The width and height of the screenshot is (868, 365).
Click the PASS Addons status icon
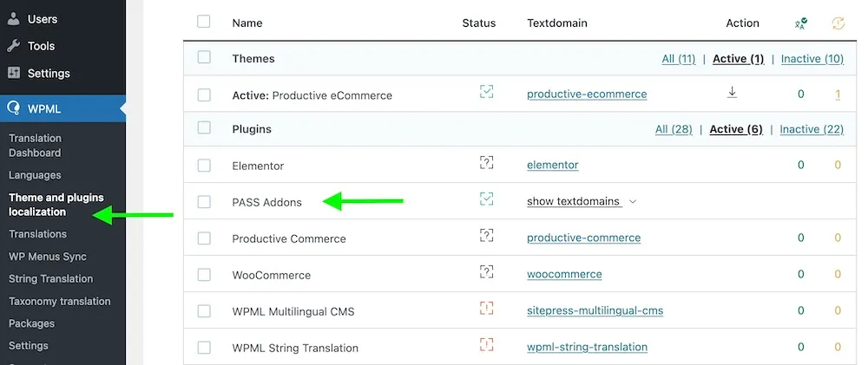tap(486, 199)
